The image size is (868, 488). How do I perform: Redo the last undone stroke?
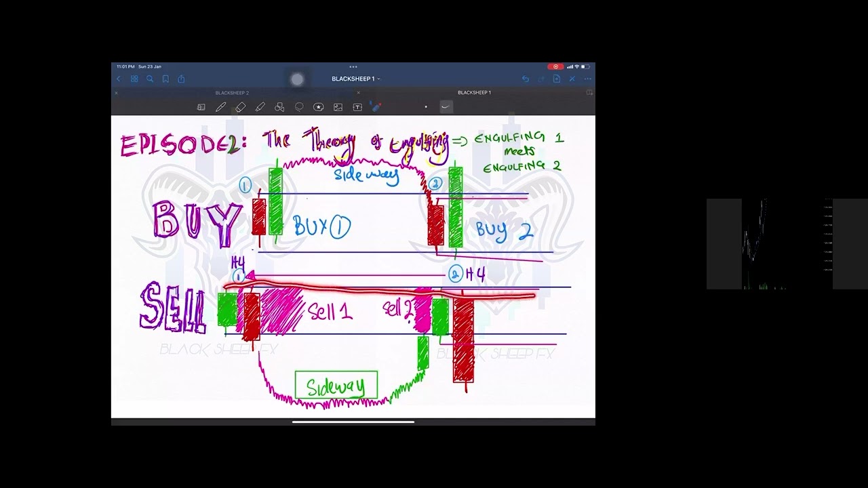541,79
